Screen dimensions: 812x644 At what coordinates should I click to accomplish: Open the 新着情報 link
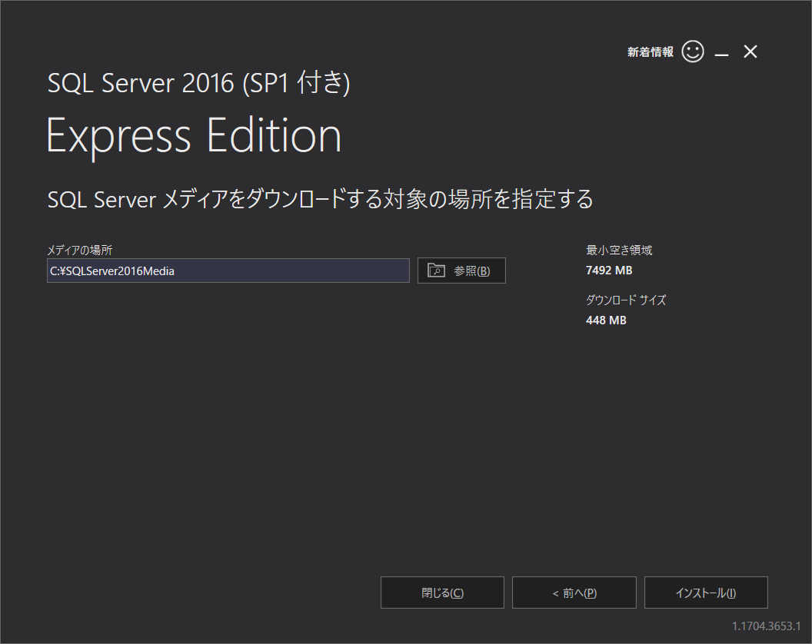pyautogui.click(x=651, y=51)
